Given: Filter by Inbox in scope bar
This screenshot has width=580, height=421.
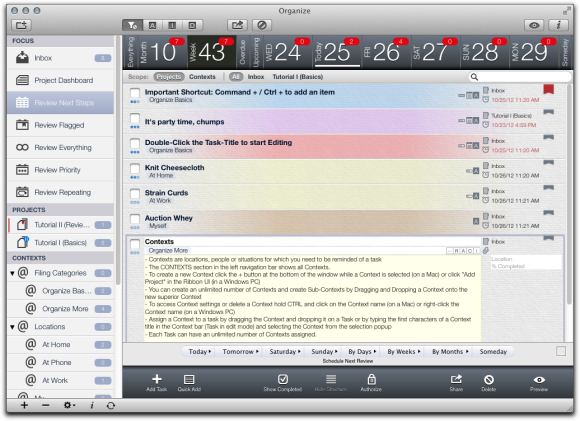Looking at the screenshot, I should pyautogui.click(x=256, y=77).
